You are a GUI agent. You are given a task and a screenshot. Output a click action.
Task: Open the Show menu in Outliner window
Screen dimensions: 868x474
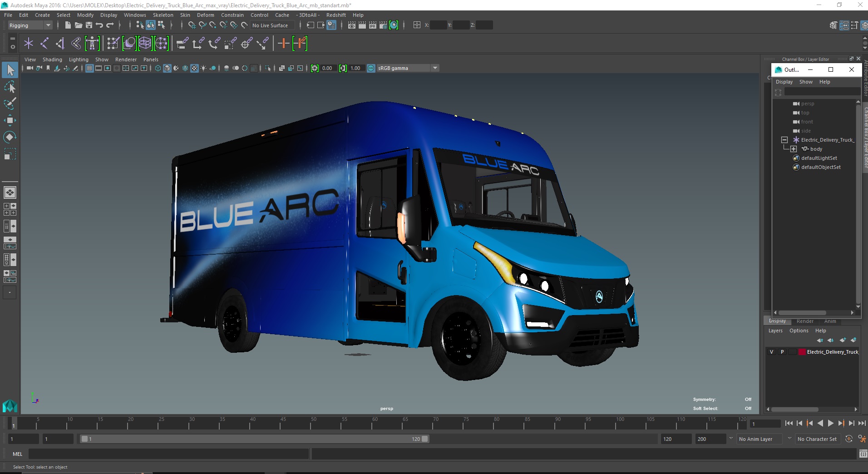point(806,82)
